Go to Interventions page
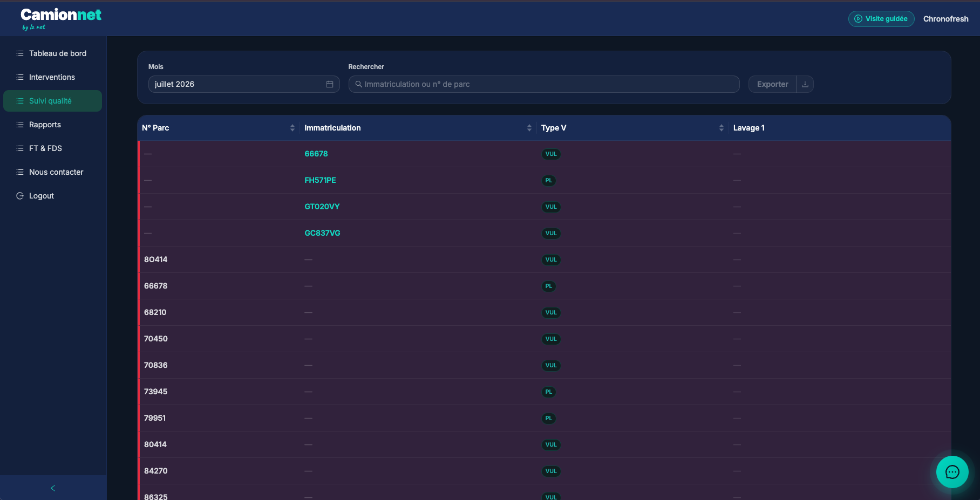This screenshot has height=500, width=980. click(x=52, y=77)
